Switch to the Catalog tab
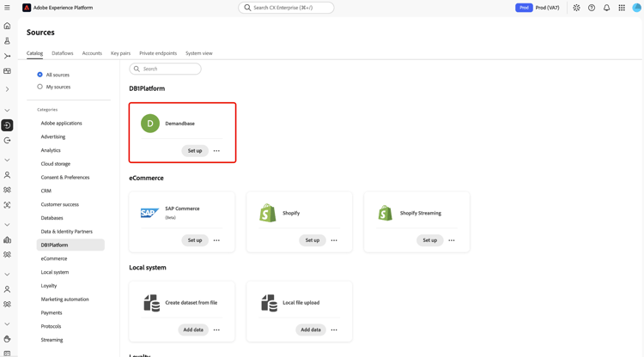This screenshot has height=357, width=644. tap(34, 53)
